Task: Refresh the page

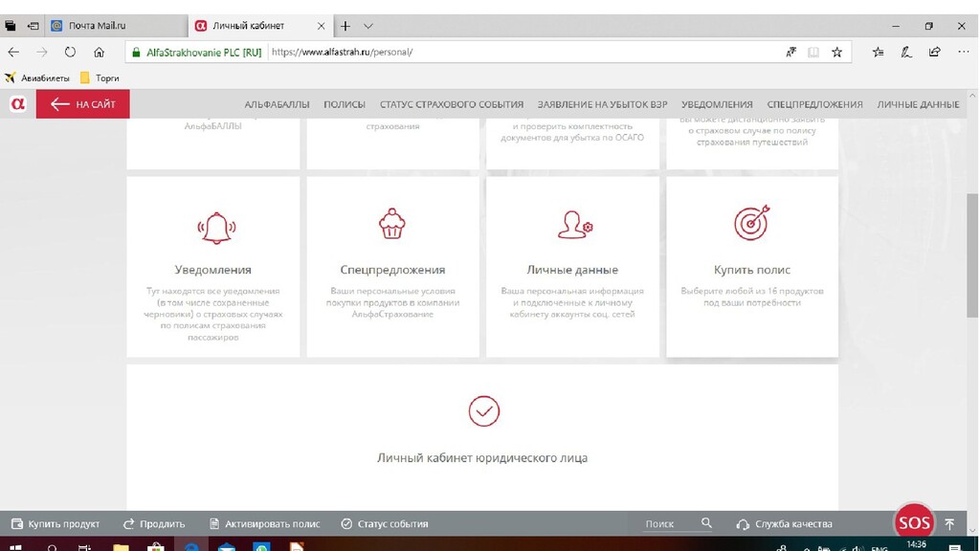Action: 70,53
